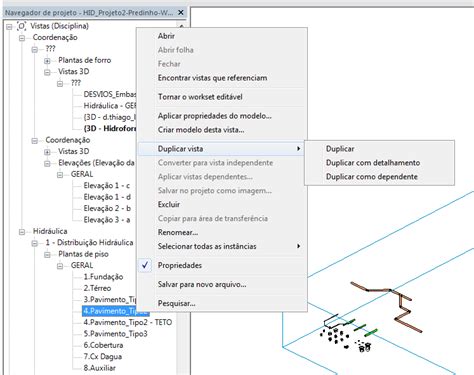Select the DESVIOS_Embas 3D view

pos(110,94)
